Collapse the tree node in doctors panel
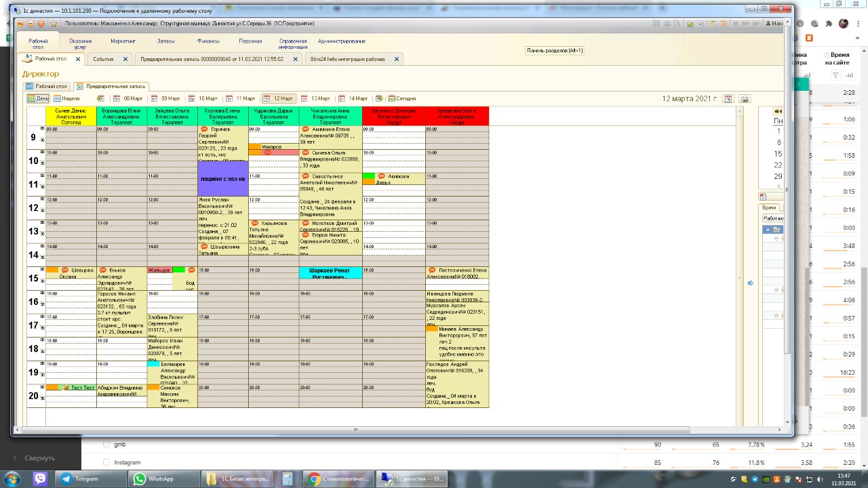Screen dimensions: 868x488 point(768,230)
